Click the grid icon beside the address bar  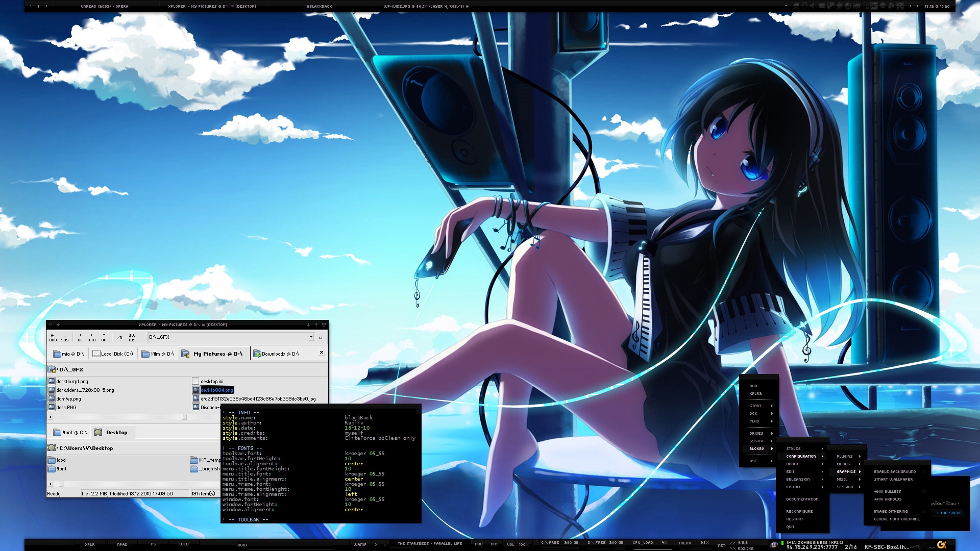pyautogui.click(x=321, y=337)
